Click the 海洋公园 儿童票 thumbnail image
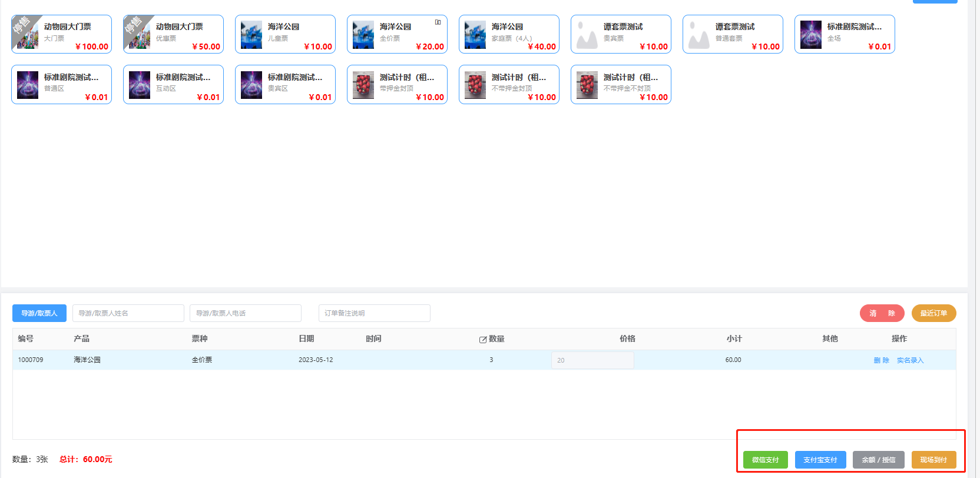 coord(251,35)
